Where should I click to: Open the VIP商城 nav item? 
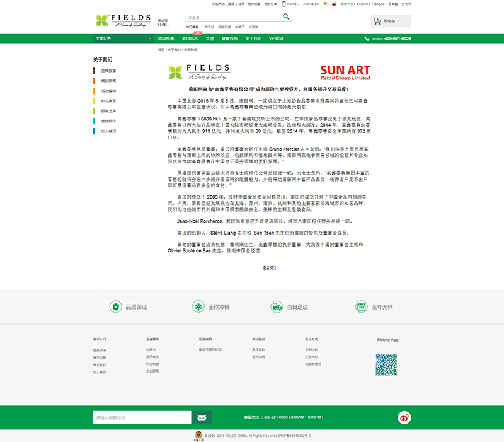click(x=276, y=38)
